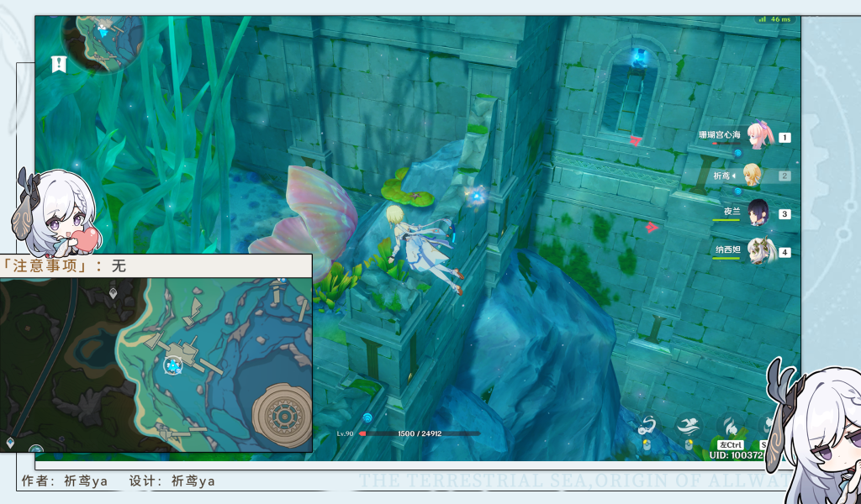The image size is (861, 504).
Task: Select party slot number 4 badge
Action: 784,252
